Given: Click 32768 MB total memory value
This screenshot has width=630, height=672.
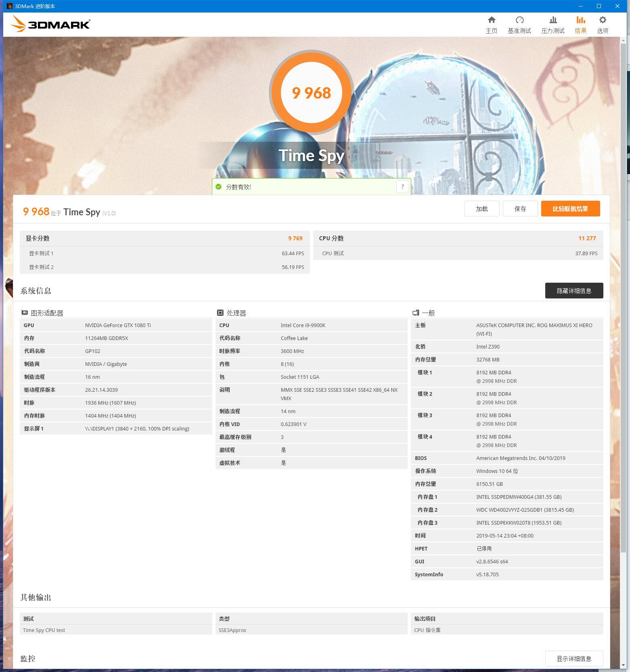Looking at the screenshot, I should pos(488,359).
